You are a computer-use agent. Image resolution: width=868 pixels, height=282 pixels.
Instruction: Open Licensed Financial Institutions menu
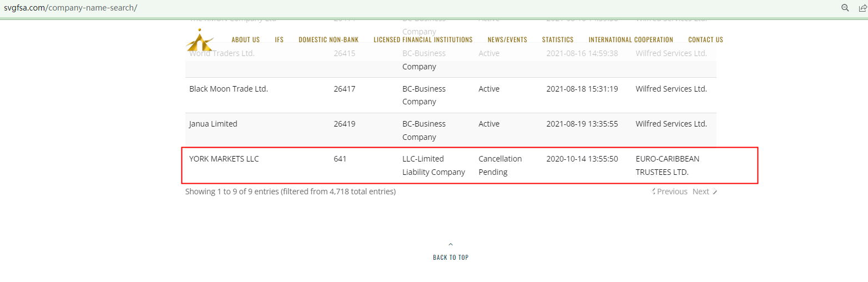pyautogui.click(x=423, y=40)
